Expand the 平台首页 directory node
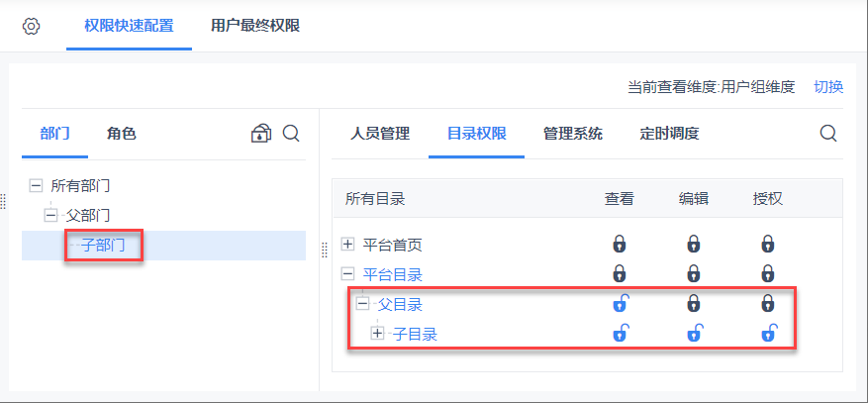The height and width of the screenshot is (403, 868). [347, 244]
